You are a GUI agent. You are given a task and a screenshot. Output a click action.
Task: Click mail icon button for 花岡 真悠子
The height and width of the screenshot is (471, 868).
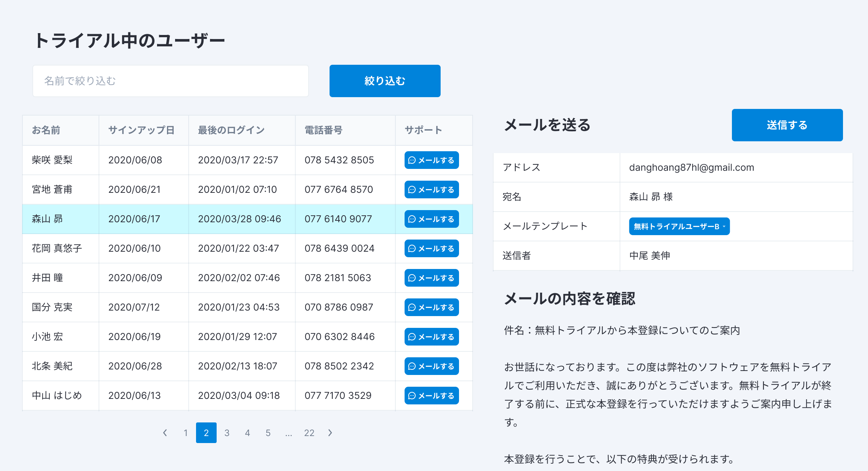coord(431,248)
